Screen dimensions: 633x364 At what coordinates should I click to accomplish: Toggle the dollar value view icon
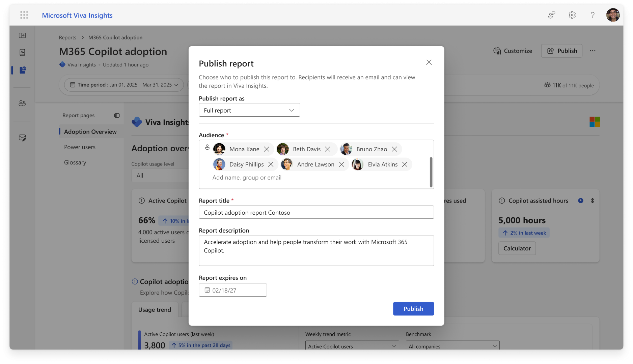click(593, 201)
